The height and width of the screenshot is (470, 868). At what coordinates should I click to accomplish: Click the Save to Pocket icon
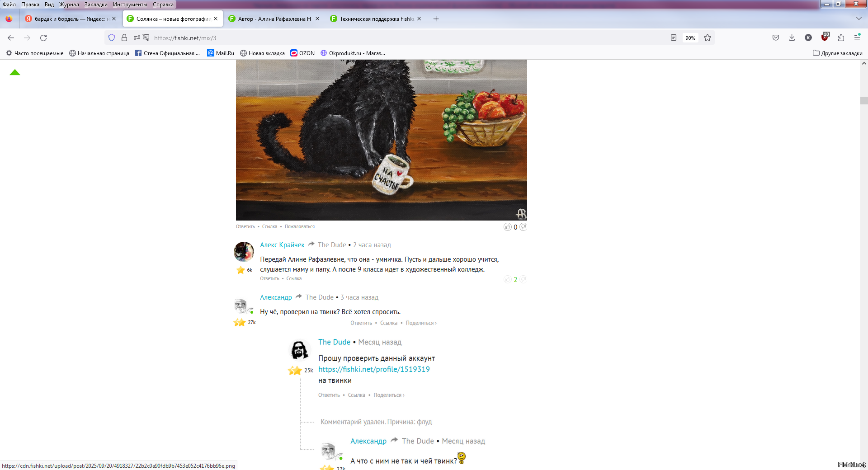[x=776, y=38]
